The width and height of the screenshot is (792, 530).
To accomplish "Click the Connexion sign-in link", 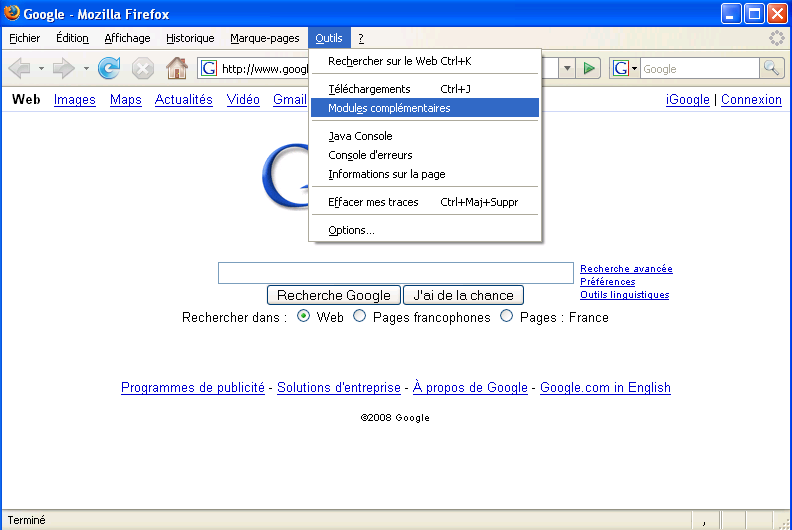I will click(x=751, y=100).
